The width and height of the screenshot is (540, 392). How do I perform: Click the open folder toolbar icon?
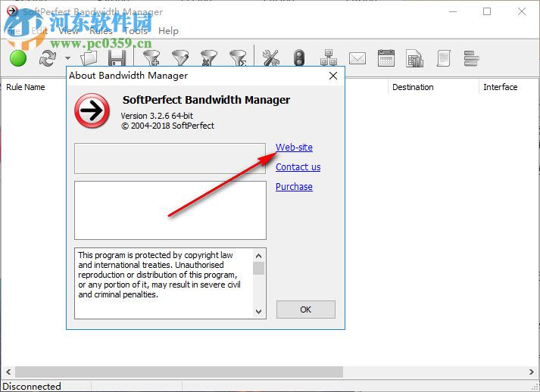(89, 58)
